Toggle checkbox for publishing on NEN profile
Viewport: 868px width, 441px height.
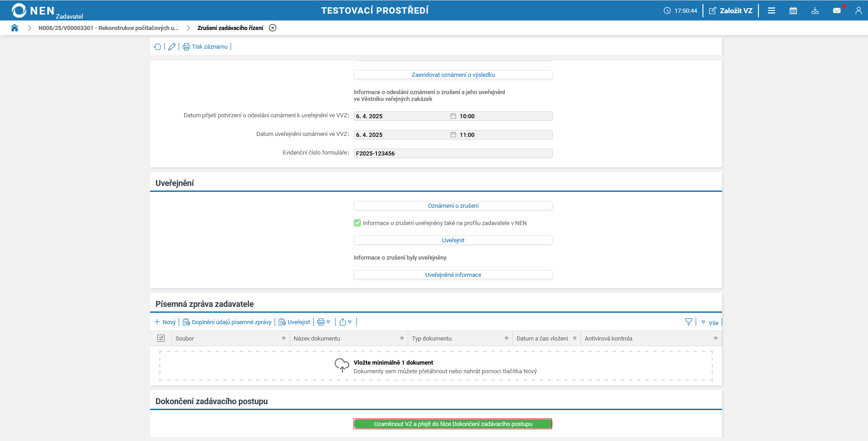coord(357,223)
